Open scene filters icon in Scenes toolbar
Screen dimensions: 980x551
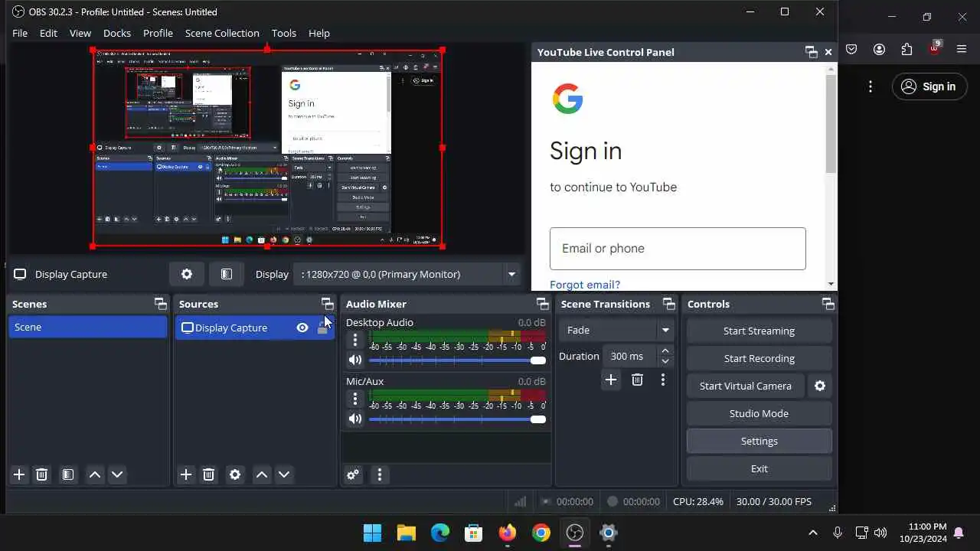tap(68, 474)
